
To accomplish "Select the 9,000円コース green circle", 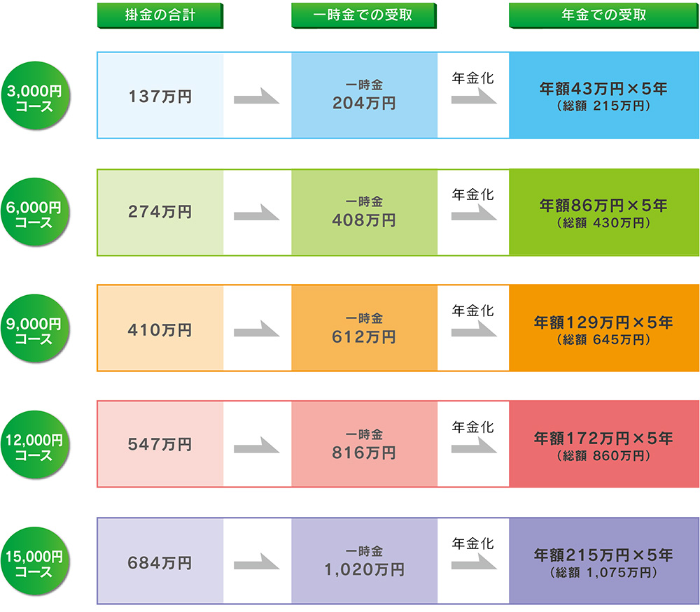I will pos(35,329).
